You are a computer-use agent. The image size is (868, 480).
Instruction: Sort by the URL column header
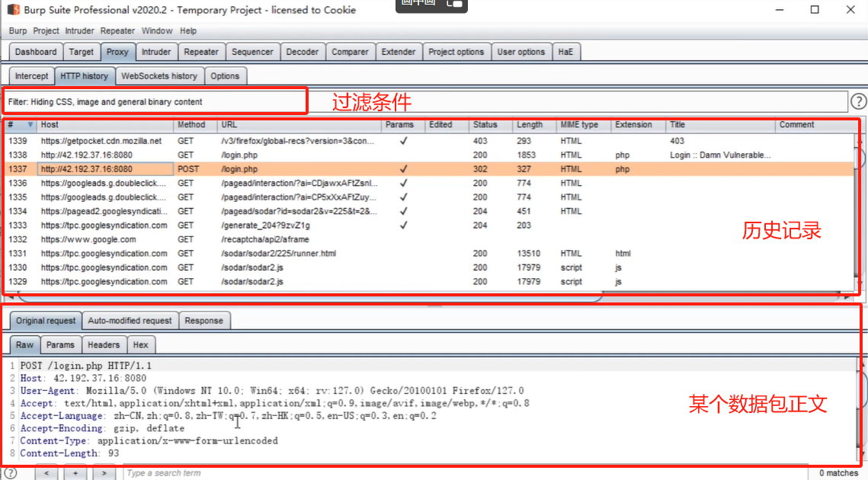point(299,125)
